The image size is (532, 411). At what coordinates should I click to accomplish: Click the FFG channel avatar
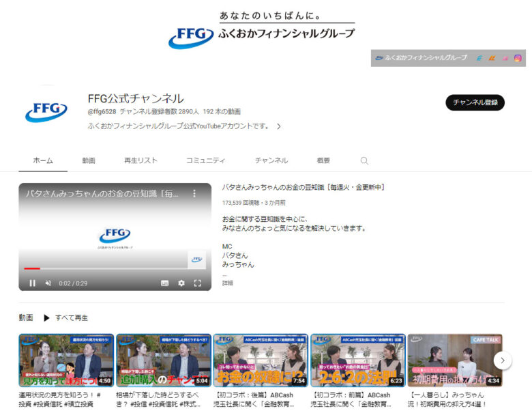(46, 111)
